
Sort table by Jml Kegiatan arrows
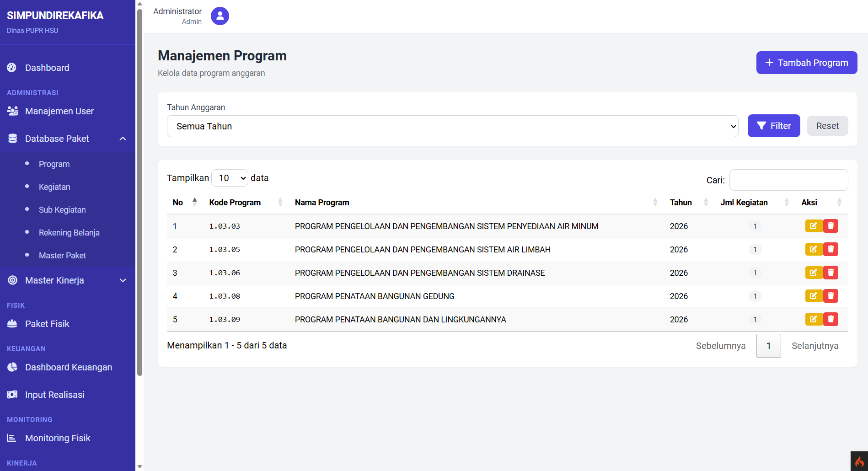(787, 202)
